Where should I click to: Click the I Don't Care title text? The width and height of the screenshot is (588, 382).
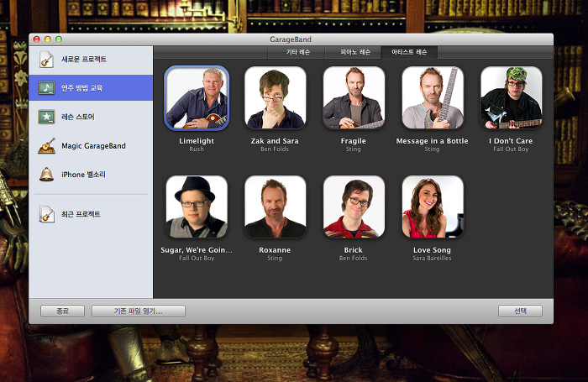tap(511, 141)
